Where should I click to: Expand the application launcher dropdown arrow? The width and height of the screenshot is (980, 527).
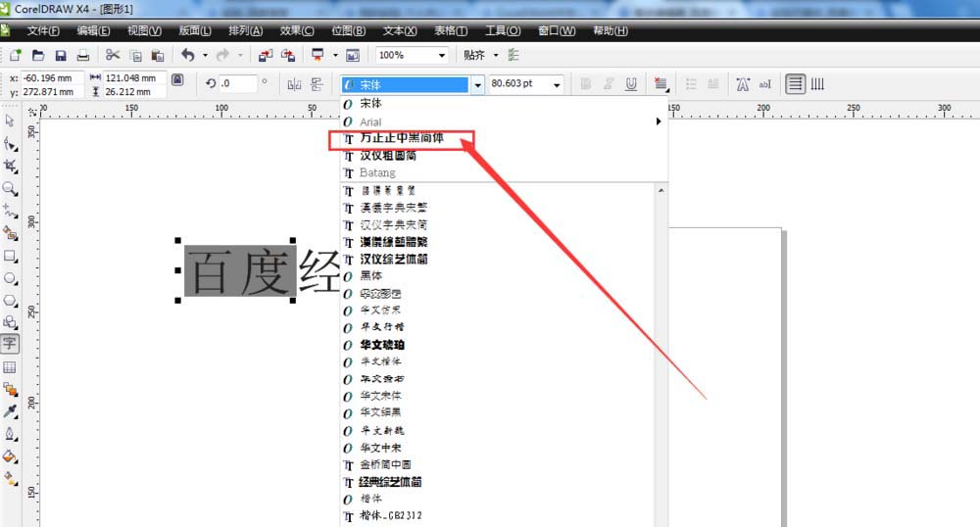(x=335, y=55)
